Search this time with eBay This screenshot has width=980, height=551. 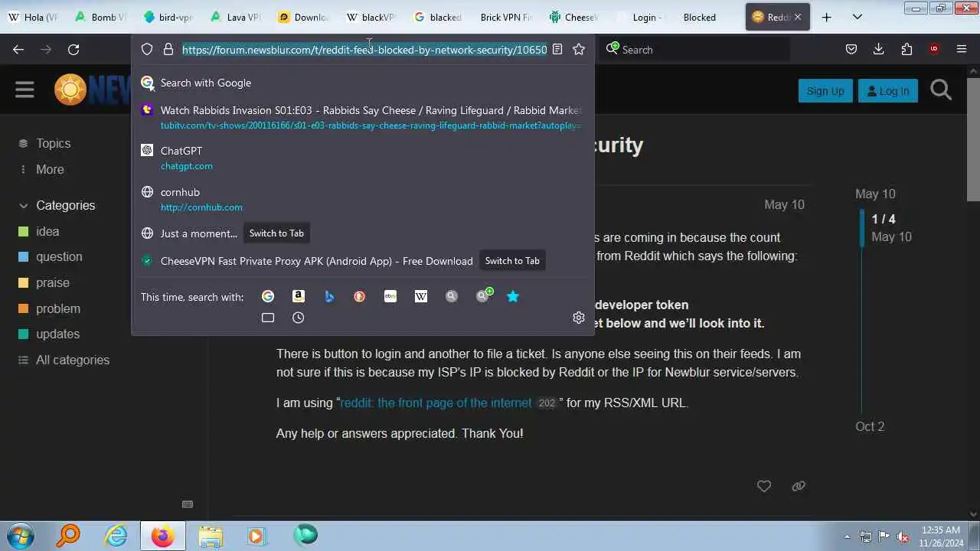pos(390,296)
